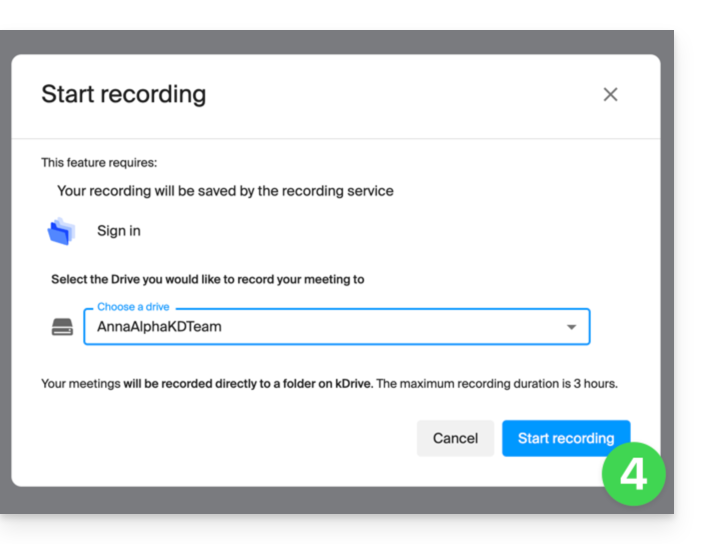704x544 pixels.
Task: Click the divider line under the dialog title
Action: (336, 138)
